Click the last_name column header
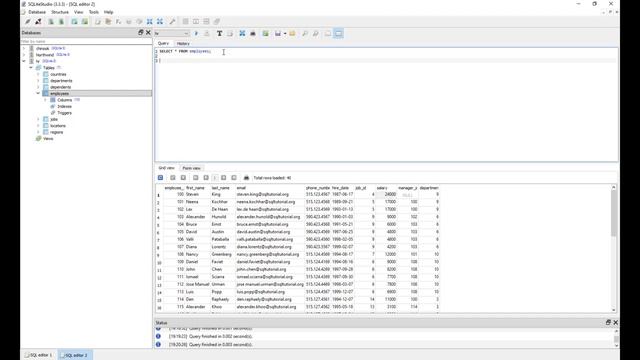This screenshot has width=640, height=360. click(x=223, y=188)
